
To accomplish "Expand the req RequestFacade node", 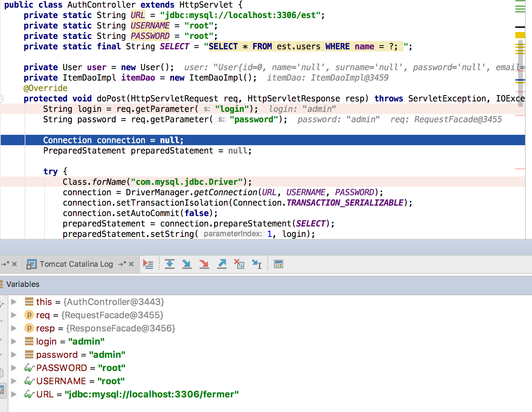I will point(14,315).
